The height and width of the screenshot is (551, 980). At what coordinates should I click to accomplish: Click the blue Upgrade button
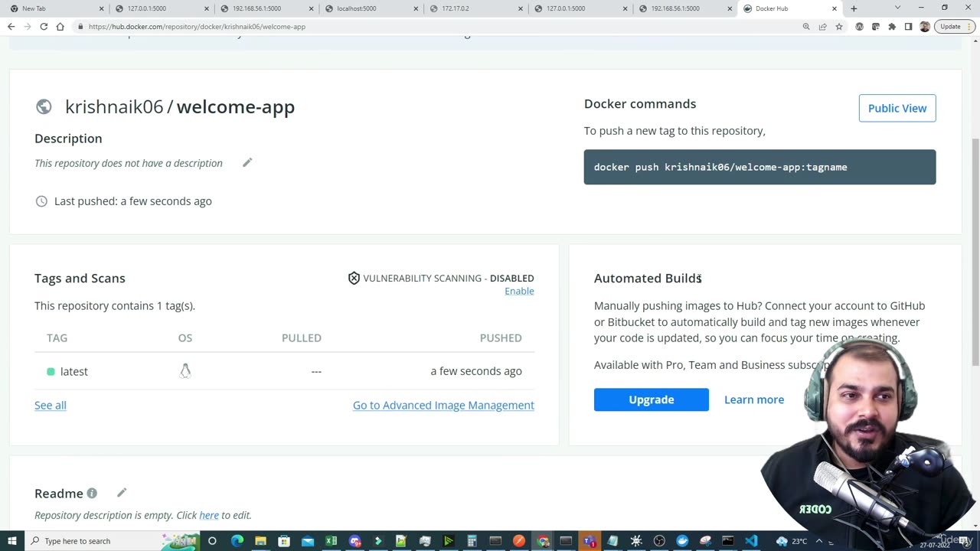click(x=652, y=399)
